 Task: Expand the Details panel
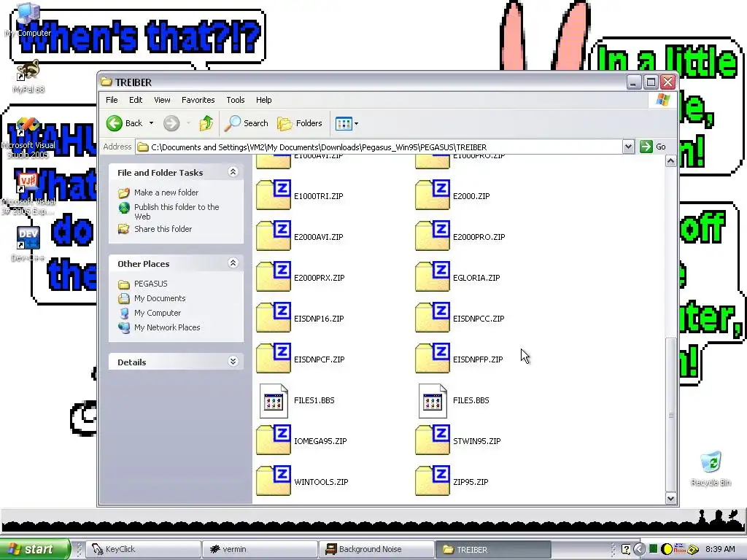click(233, 362)
